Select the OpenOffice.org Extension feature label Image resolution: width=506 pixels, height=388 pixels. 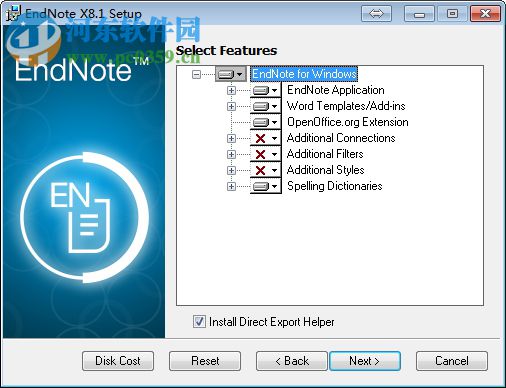348,122
